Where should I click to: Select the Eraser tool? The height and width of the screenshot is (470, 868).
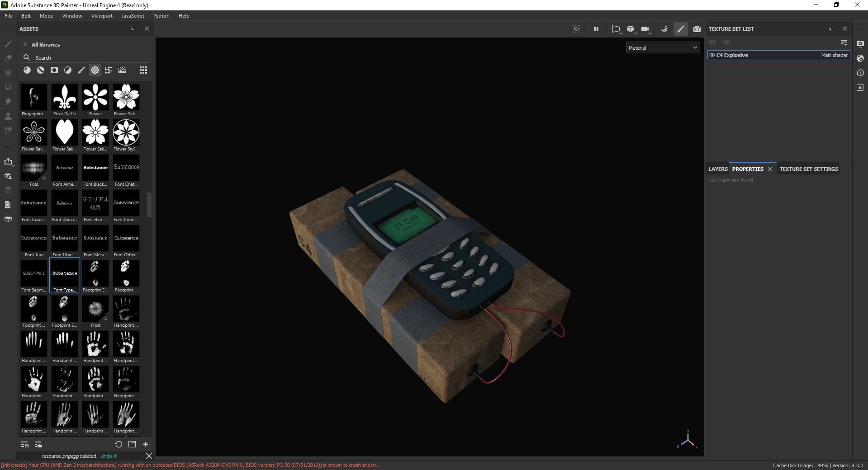pos(8,58)
